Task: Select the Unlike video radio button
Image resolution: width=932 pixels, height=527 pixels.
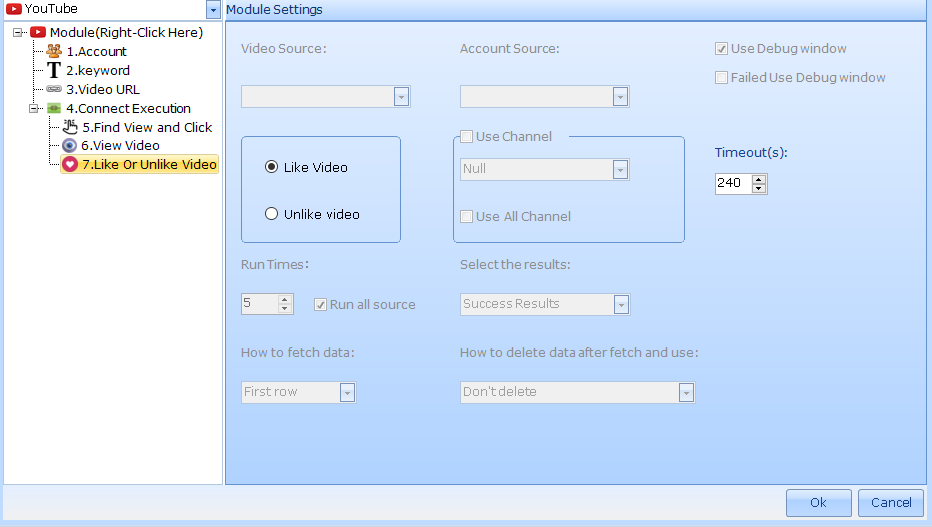Action: (x=271, y=214)
